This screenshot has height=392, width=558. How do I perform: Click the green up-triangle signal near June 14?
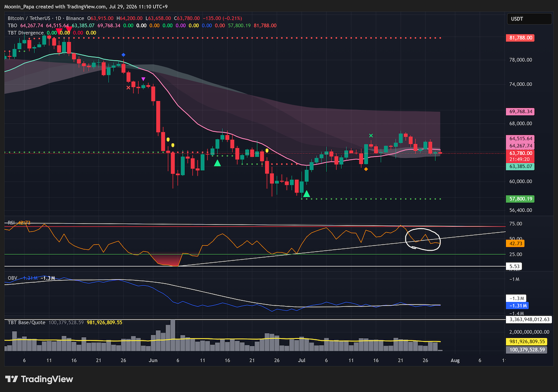(217, 163)
